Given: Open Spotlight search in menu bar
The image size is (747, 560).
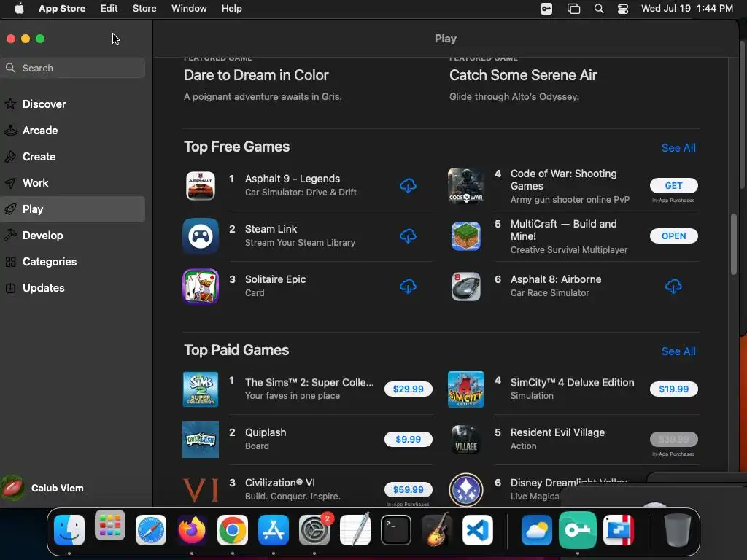Looking at the screenshot, I should (599, 9).
